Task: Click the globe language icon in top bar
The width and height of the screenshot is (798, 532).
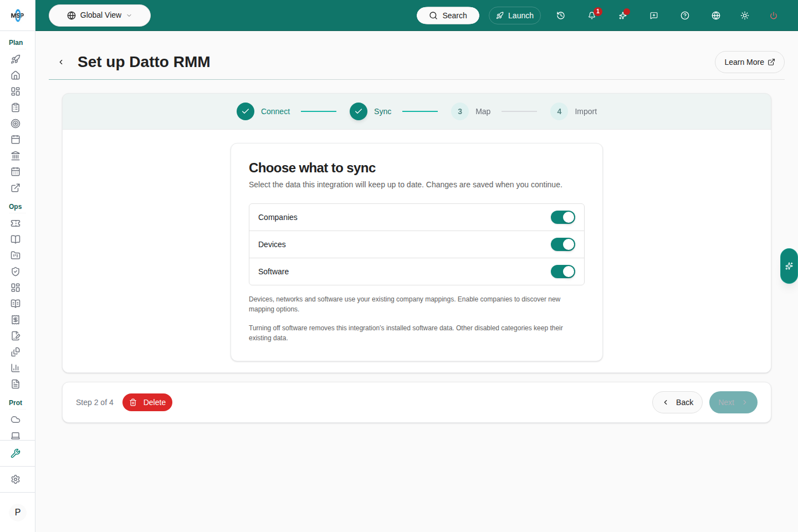Action: point(716,16)
